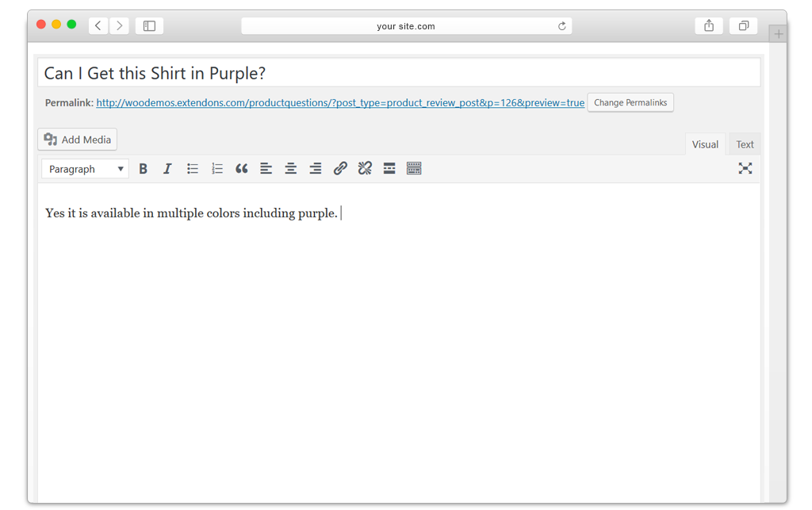The image size is (812, 510).
Task: Apply blockquote formatting
Action: point(241,169)
